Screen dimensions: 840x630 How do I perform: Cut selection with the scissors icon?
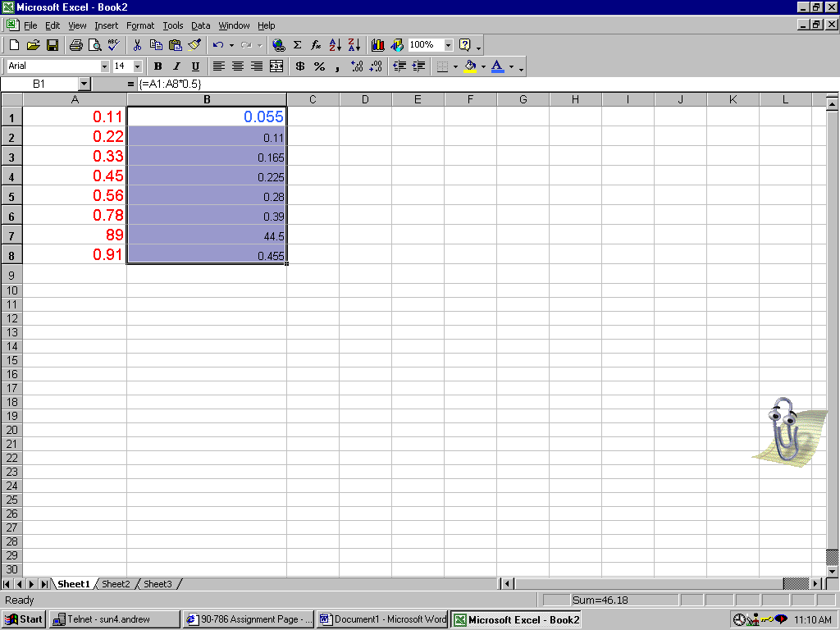[137, 45]
